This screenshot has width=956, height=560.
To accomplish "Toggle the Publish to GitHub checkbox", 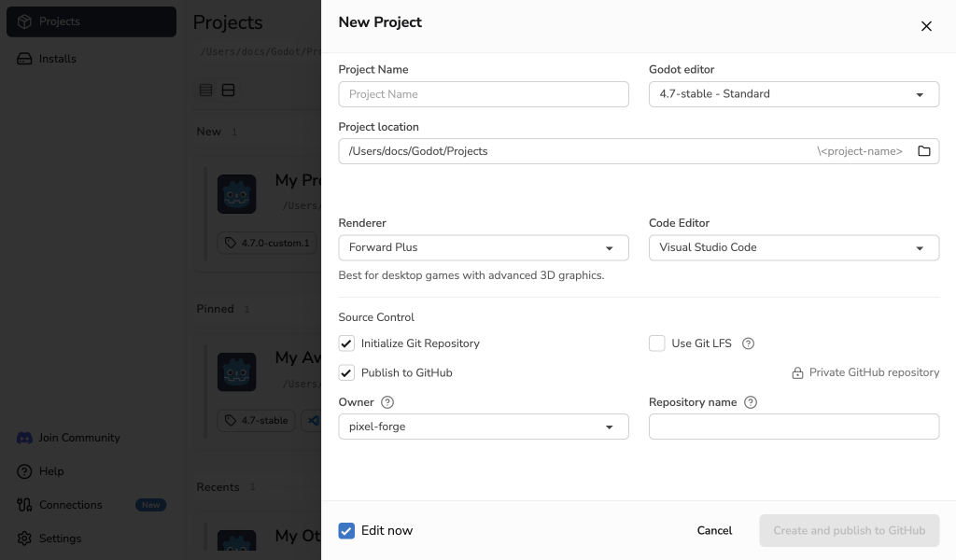I will pyautogui.click(x=346, y=373).
